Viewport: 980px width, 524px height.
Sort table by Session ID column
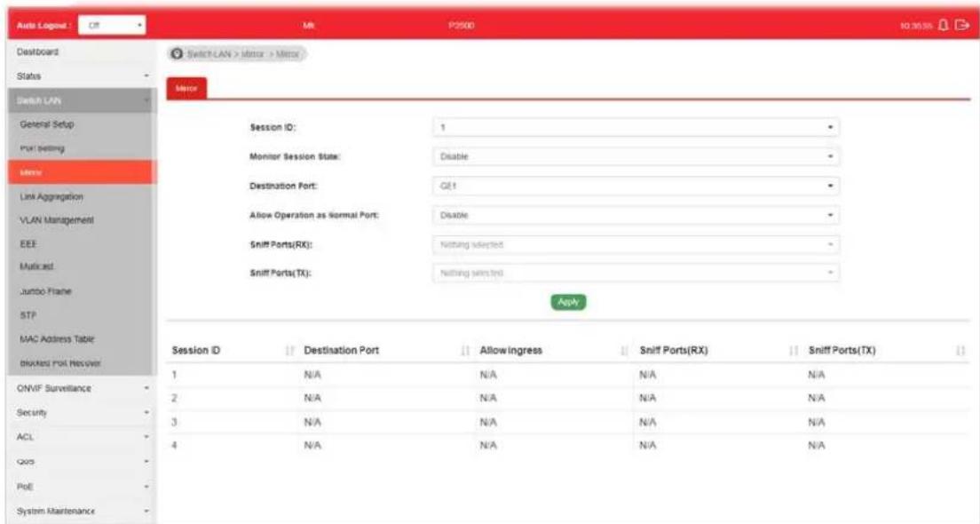point(290,351)
